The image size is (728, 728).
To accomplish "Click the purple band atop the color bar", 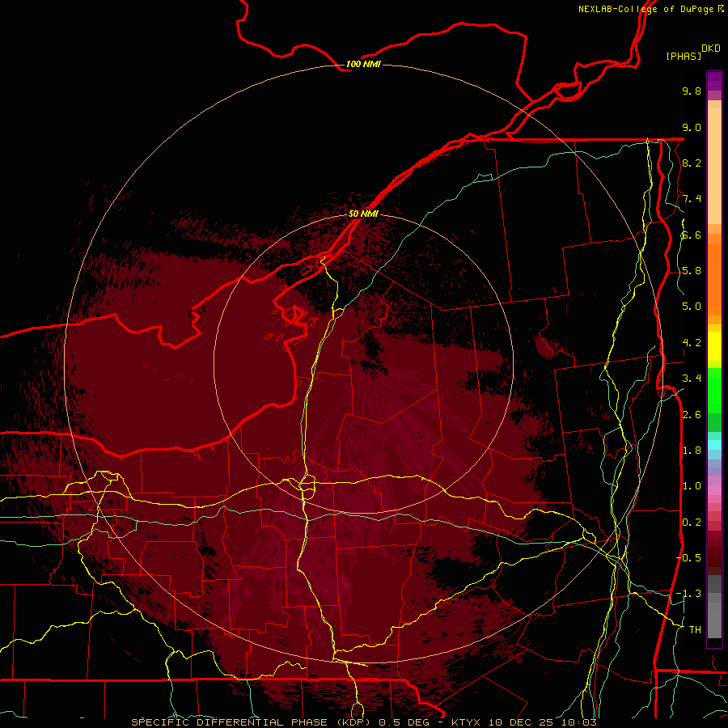I will [714, 81].
